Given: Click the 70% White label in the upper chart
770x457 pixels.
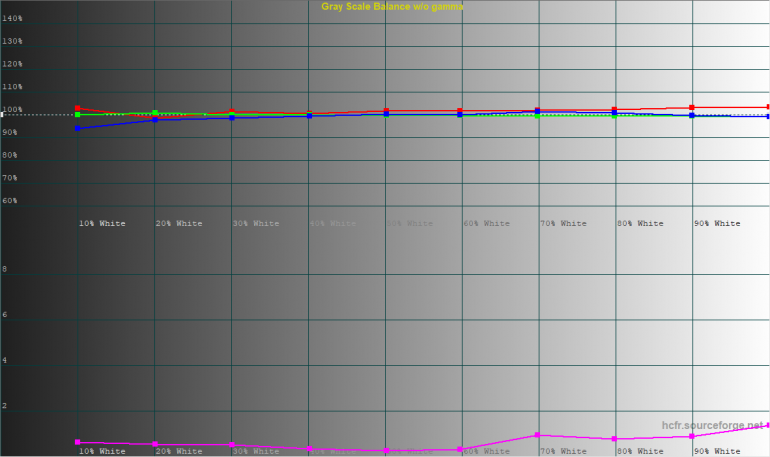Looking at the screenshot, I should (x=563, y=224).
